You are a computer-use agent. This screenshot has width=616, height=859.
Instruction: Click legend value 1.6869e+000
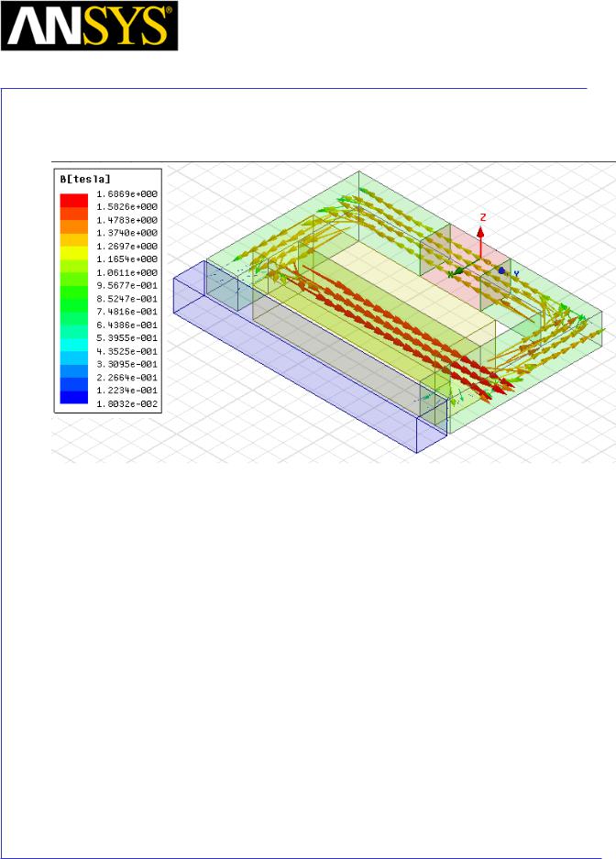click(x=127, y=194)
